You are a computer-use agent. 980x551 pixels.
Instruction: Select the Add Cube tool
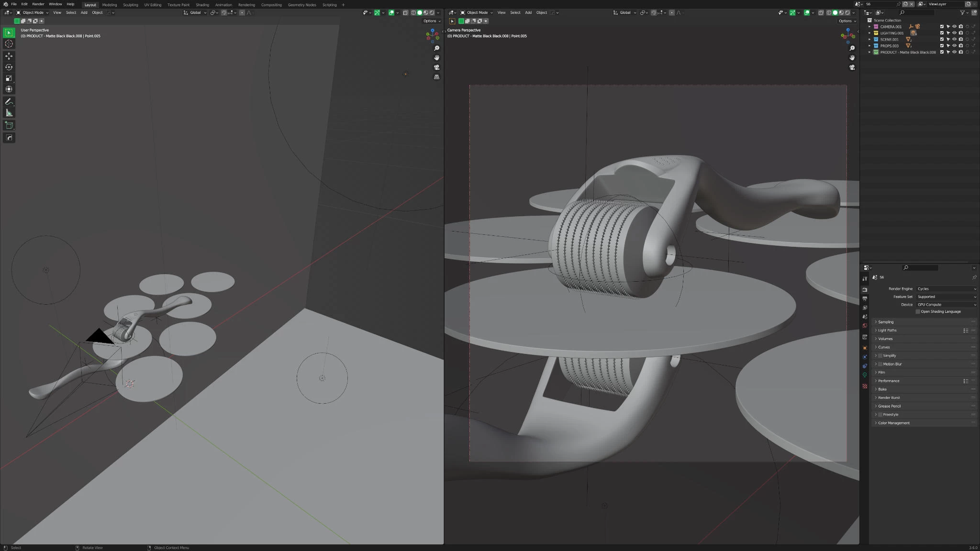(9, 125)
